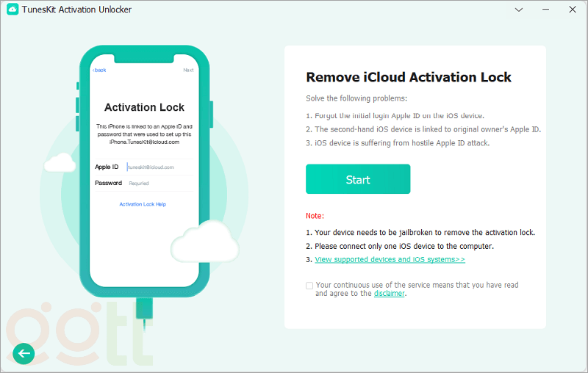
Task: Close the TunesKit Activation Unlocker window
Action: 572,10
